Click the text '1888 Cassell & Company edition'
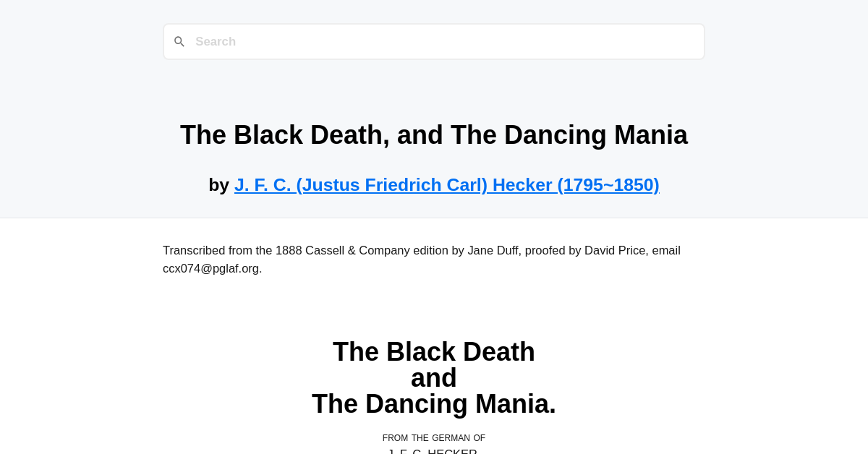Viewport: 868px width, 454px height. coord(360,250)
